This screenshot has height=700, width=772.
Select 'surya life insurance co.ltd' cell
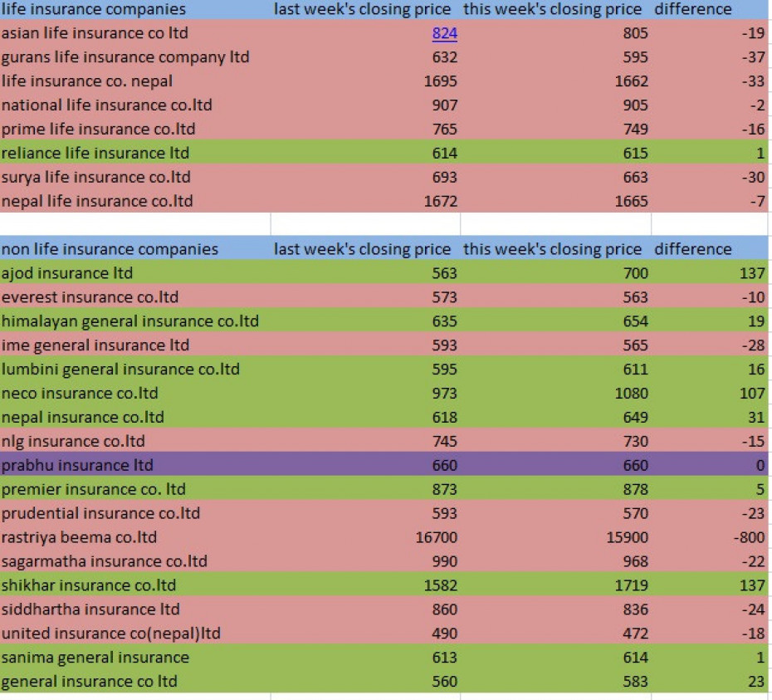coord(135,177)
